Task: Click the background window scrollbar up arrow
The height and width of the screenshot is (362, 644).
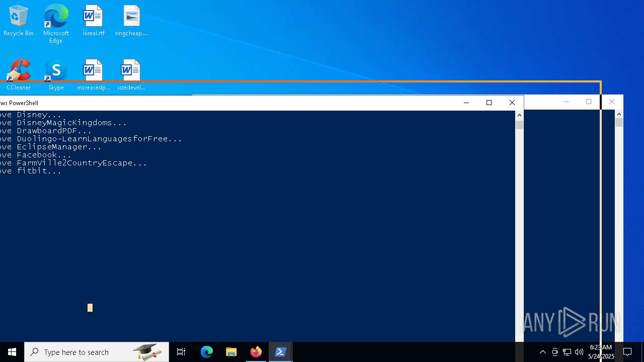Action: click(619, 114)
